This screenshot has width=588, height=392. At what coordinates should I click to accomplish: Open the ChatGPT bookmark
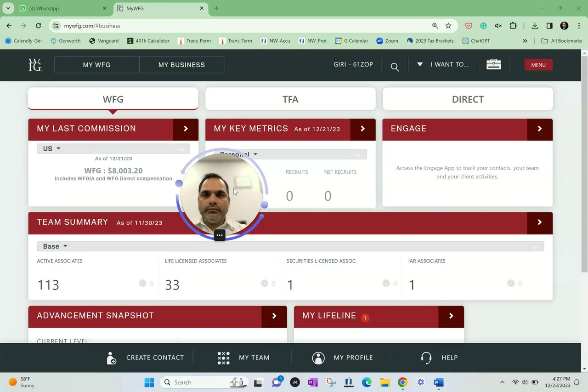475,41
